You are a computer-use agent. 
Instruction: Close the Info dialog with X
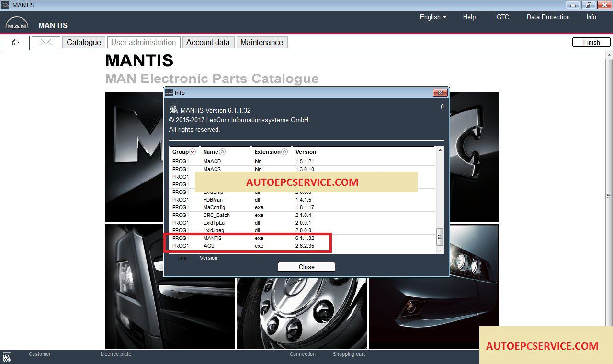(440, 92)
